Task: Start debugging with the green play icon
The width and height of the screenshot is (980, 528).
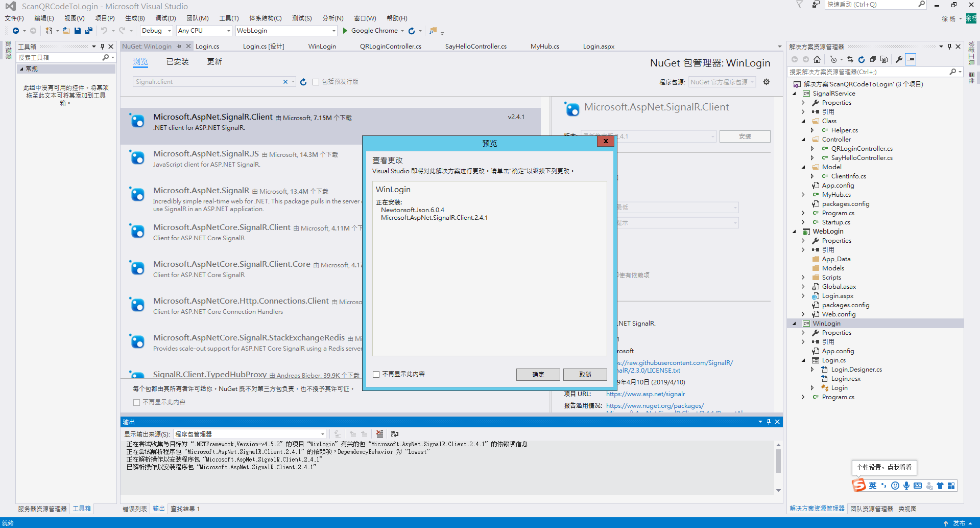Action: [x=345, y=31]
